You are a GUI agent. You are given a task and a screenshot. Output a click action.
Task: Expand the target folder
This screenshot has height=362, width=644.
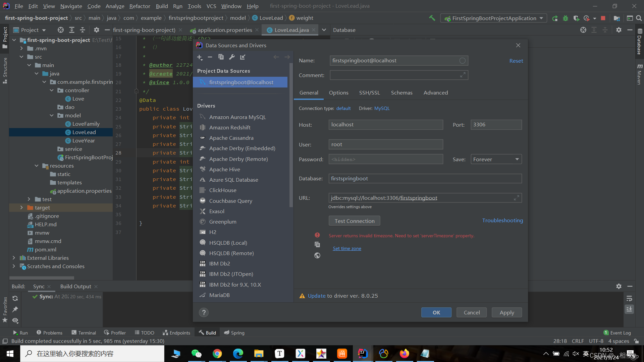coord(21,208)
